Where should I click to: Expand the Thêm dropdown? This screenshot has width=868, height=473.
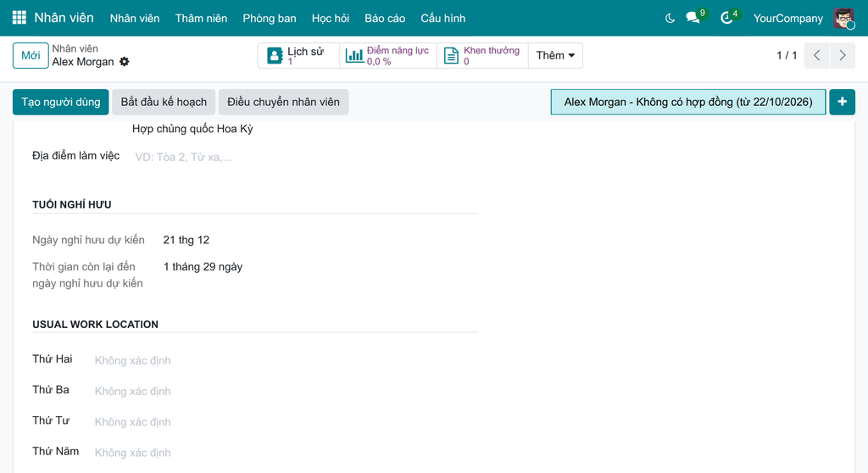[555, 55]
